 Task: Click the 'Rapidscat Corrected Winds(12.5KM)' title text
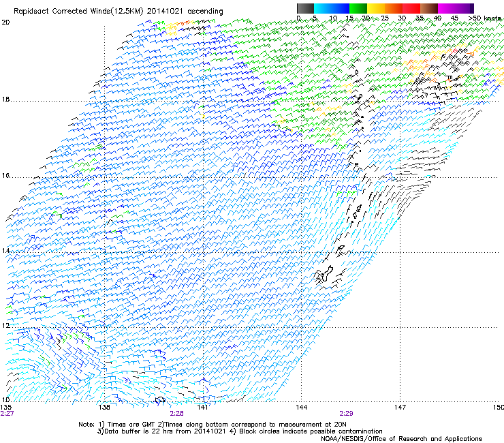(x=78, y=11)
